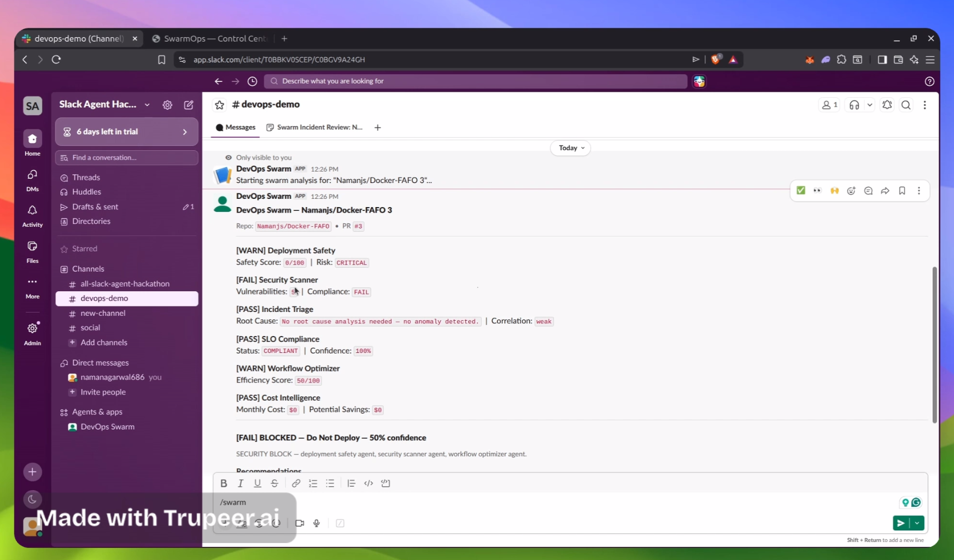This screenshot has height=560, width=954.
Task: Compose a new message with pencil icon
Action: 189,105
